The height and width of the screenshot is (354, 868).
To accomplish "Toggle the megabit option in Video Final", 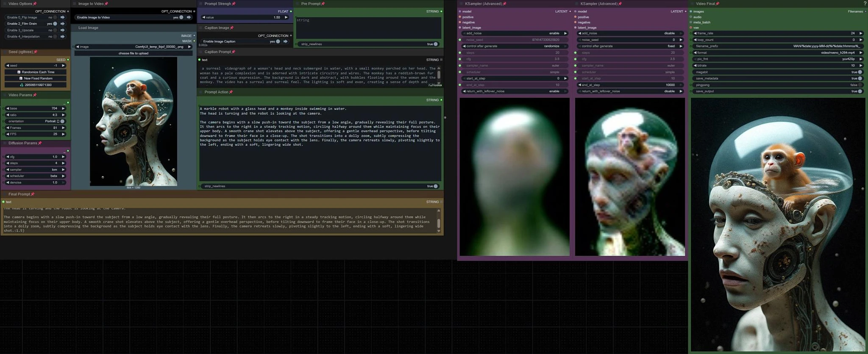I will tap(860, 72).
